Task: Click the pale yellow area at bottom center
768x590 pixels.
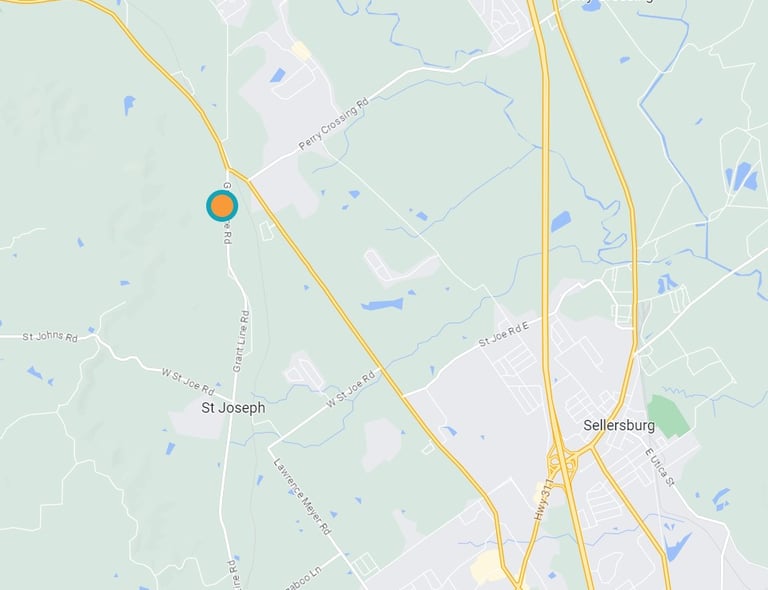Action: point(486,566)
